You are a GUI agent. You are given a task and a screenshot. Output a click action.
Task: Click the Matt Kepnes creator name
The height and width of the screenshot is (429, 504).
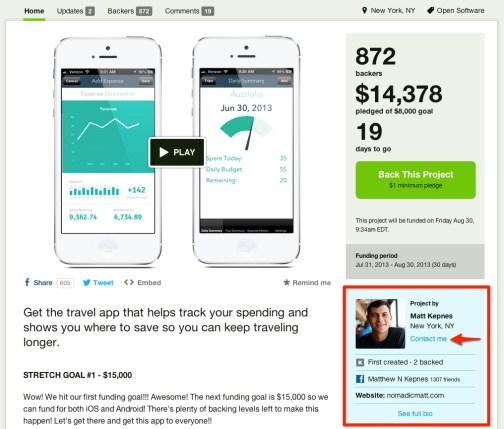(x=431, y=316)
